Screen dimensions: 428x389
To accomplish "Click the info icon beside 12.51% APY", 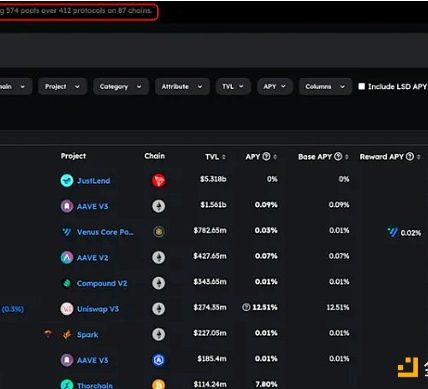I will coord(246,307).
